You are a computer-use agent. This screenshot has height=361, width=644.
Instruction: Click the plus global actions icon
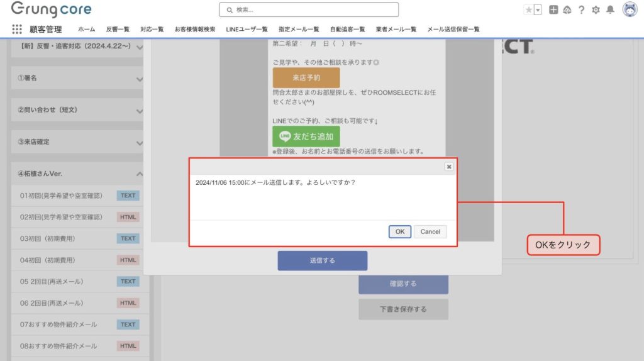click(x=553, y=9)
